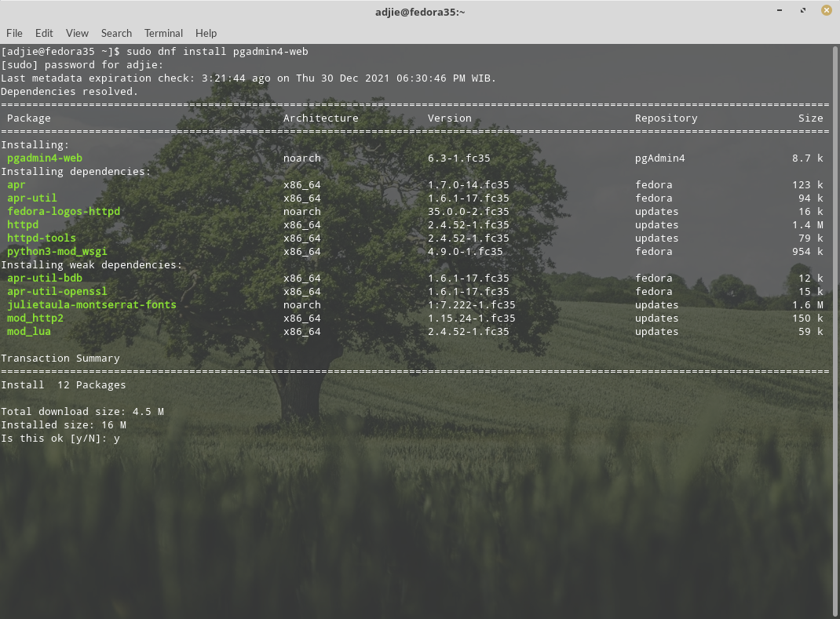Click the 'Transaction Summary' line

coord(60,359)
